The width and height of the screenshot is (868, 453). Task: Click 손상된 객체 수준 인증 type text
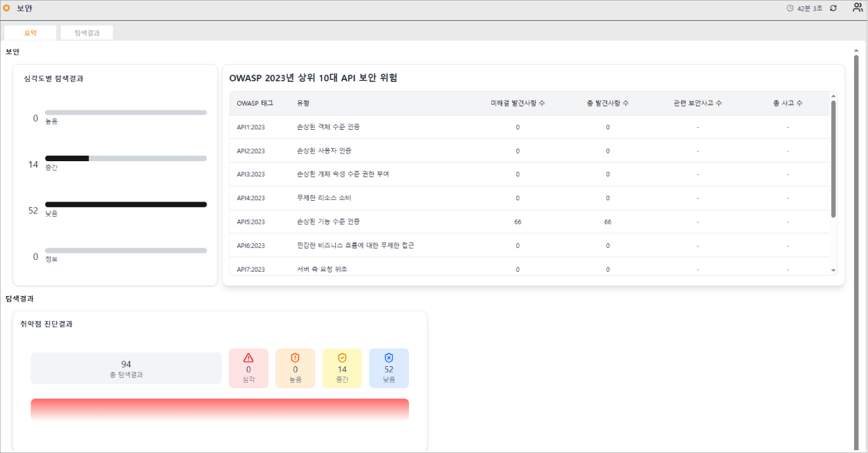(328, 127)
